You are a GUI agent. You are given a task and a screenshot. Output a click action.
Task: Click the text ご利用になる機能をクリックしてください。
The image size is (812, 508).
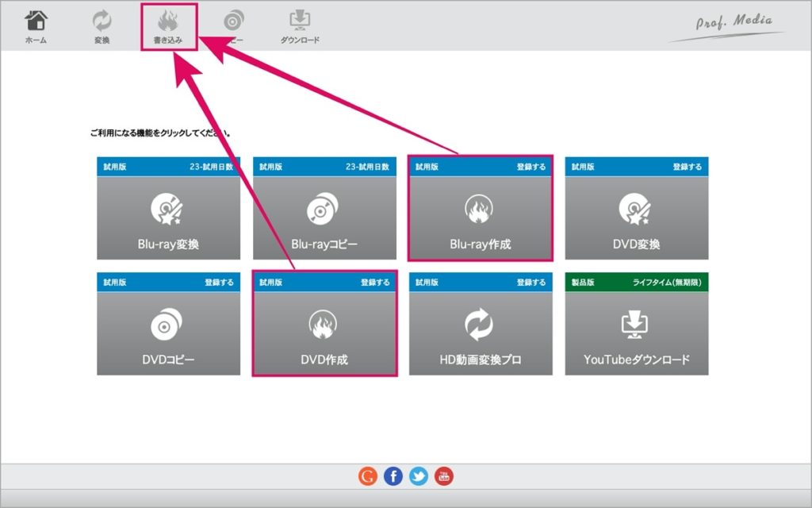point(160,133)
